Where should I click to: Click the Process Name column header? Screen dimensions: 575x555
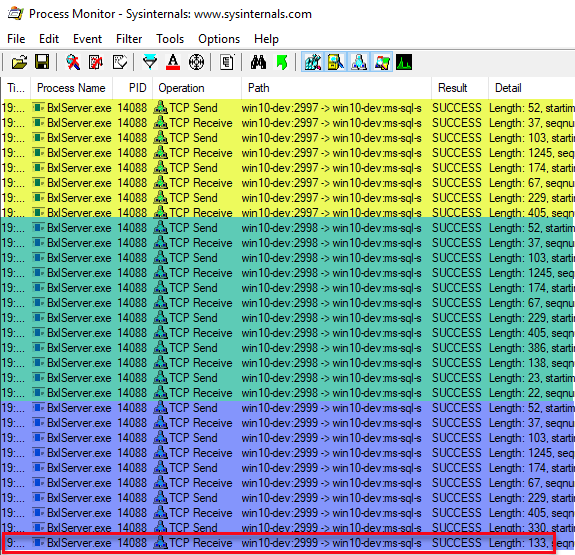pyautogui.click(x=71, y=88)
